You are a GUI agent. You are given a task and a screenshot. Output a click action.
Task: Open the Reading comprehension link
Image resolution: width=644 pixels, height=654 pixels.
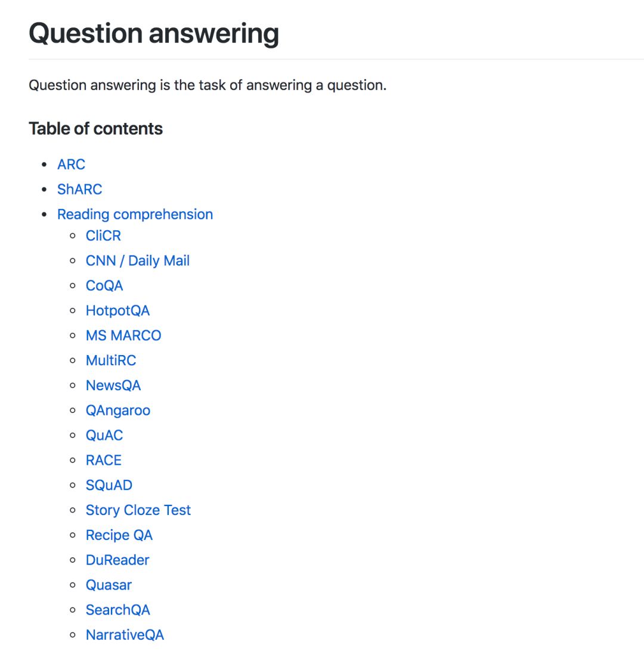135,214
